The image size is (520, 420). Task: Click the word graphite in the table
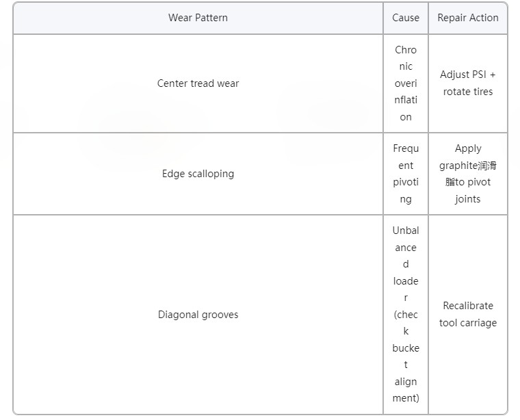coord(458,166)
